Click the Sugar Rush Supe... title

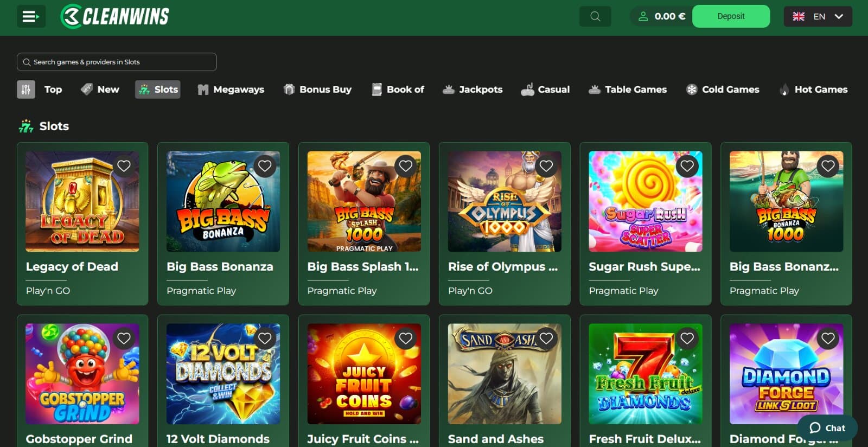644,267
